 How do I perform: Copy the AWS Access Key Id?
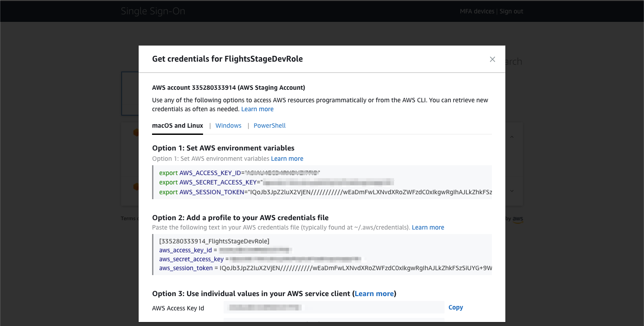(x=456, y=307)
